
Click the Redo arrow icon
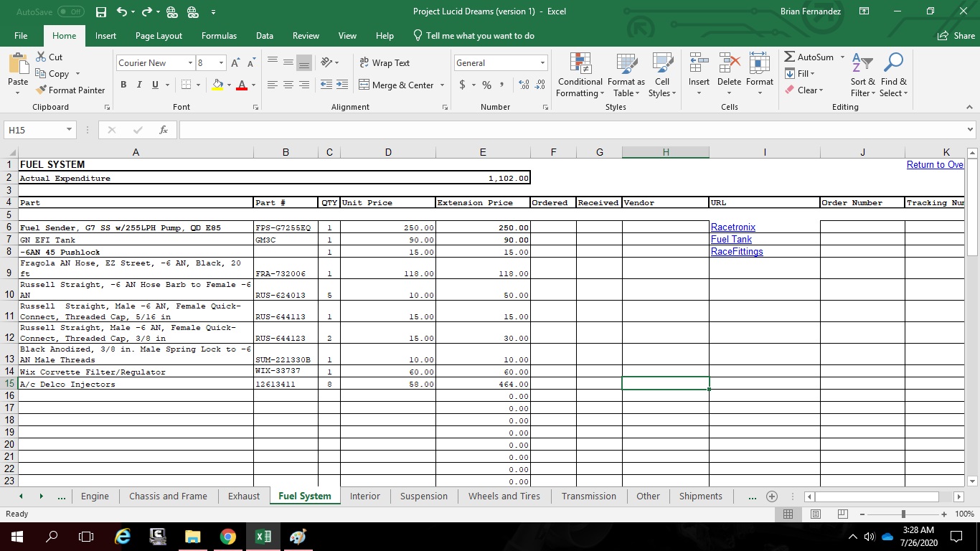pos(146,11)
